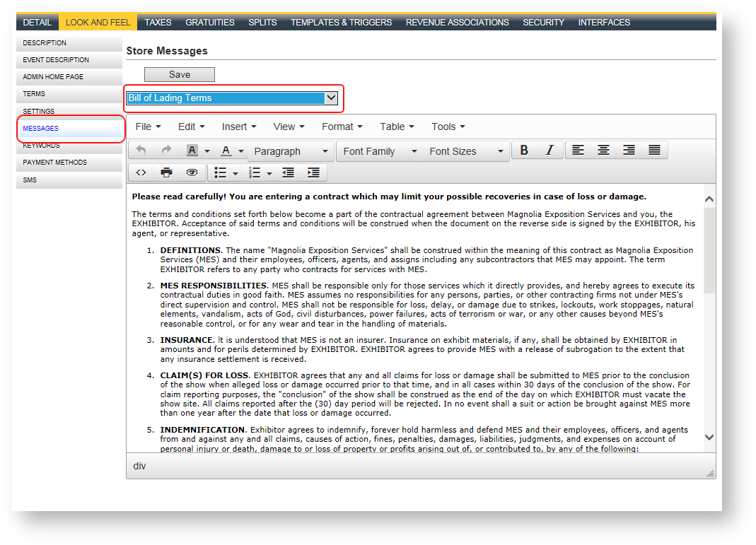
Task: Click the Bold formatting icon
Action: tap(524, 151)
